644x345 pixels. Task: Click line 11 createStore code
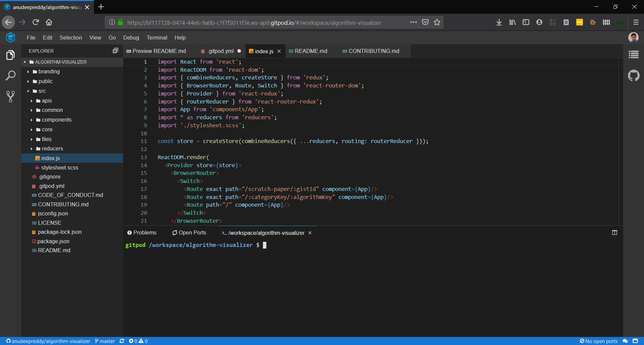click(x=293, y=141)
